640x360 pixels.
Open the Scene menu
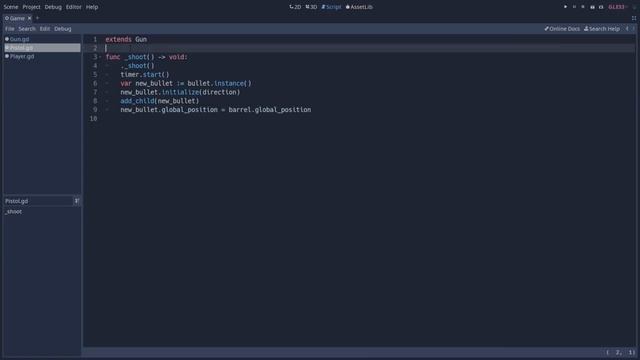[11, 7]
